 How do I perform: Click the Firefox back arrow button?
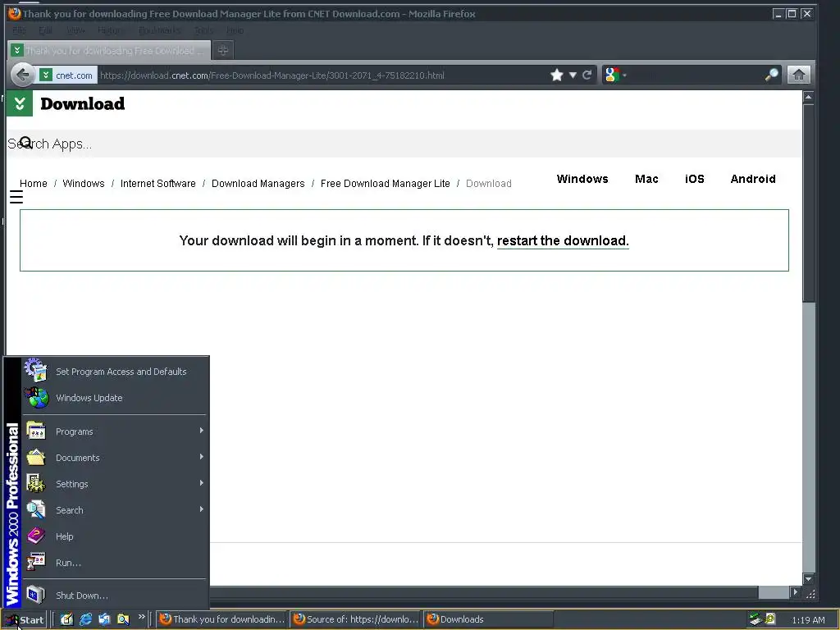coord(22,75)
